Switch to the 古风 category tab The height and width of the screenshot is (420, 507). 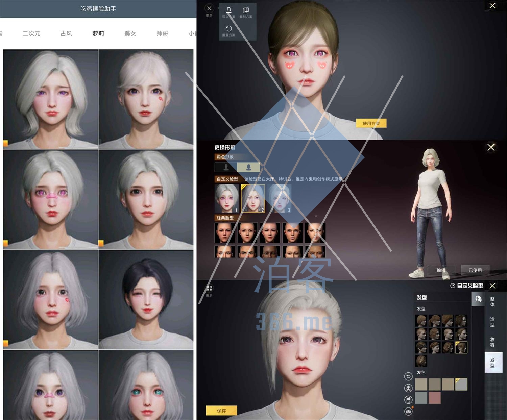click(66, 33)
